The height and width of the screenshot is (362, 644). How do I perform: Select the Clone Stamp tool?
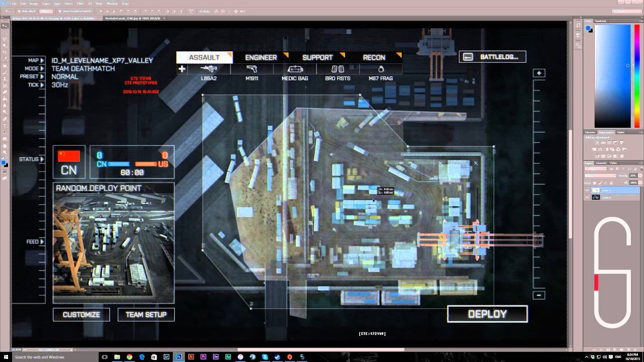pos(5,78)
